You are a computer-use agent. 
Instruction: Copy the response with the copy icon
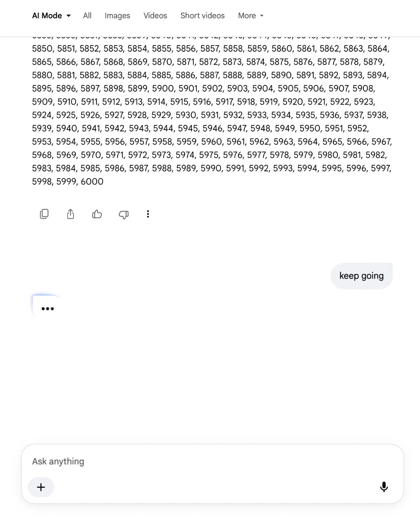tap(44, 214)
